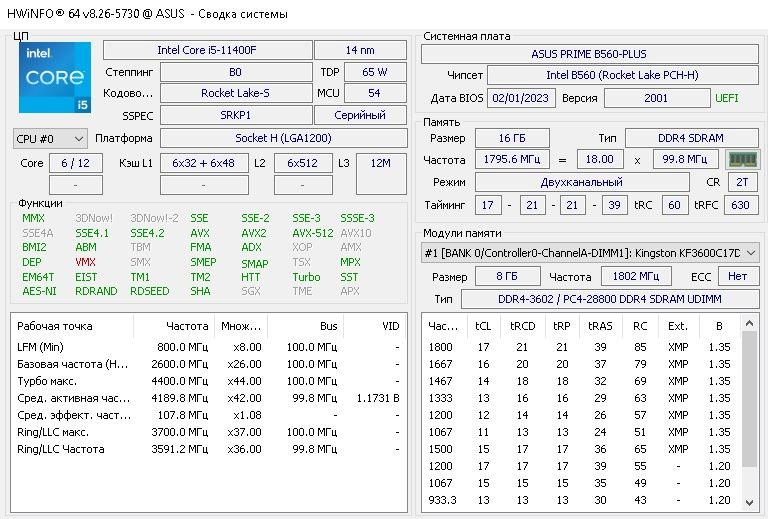Select the Турбо макс. row
The width and height of the screenshot is (768, 519).
coord(208,381)
